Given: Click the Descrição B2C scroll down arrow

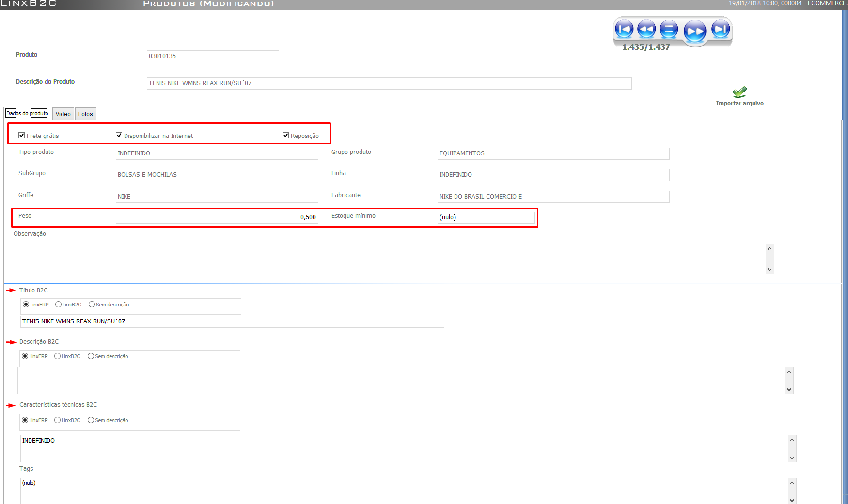Looking at the screenshot, I should [x=789, y=390].
